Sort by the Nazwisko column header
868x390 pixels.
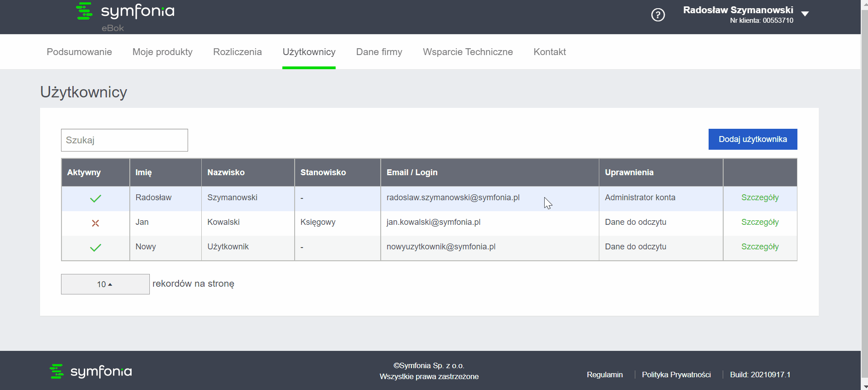(226, 172)
